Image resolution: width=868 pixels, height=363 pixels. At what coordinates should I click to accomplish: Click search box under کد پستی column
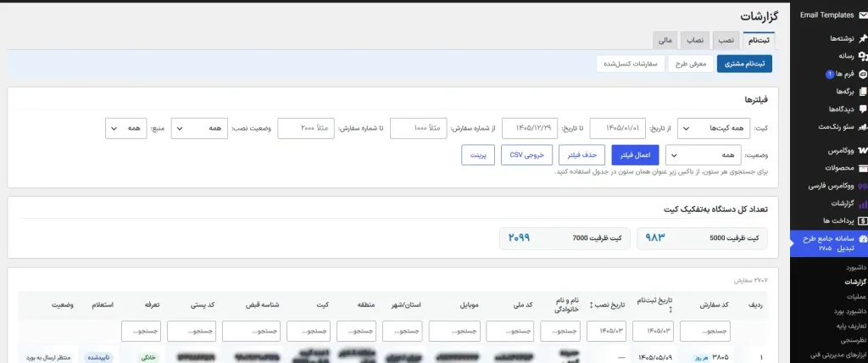point(192,331)
